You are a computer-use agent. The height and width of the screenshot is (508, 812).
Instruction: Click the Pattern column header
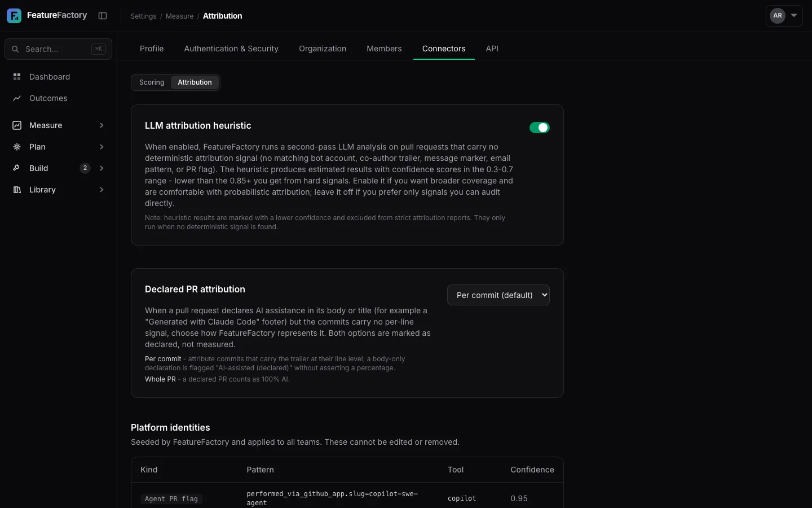tap(260, 470)
